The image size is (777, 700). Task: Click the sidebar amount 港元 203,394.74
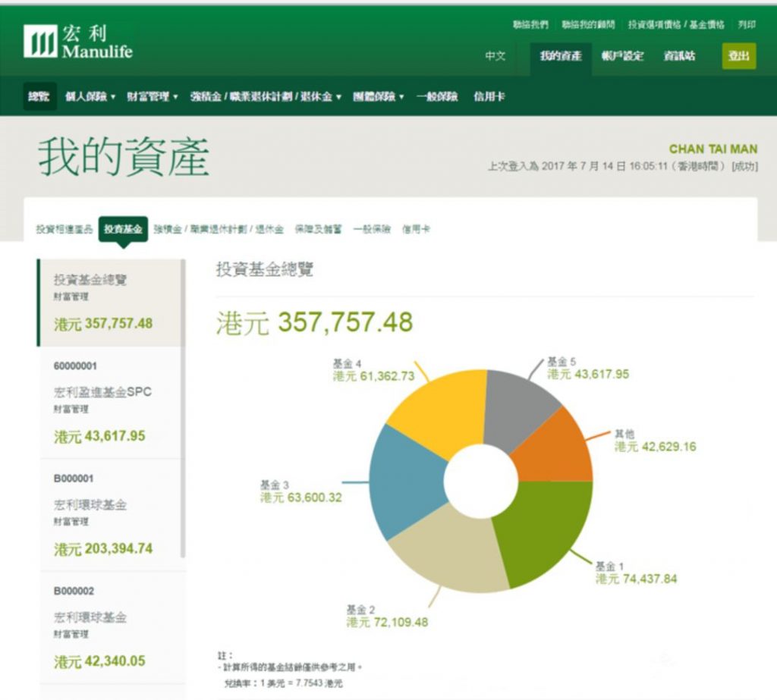tap(103, 549)
